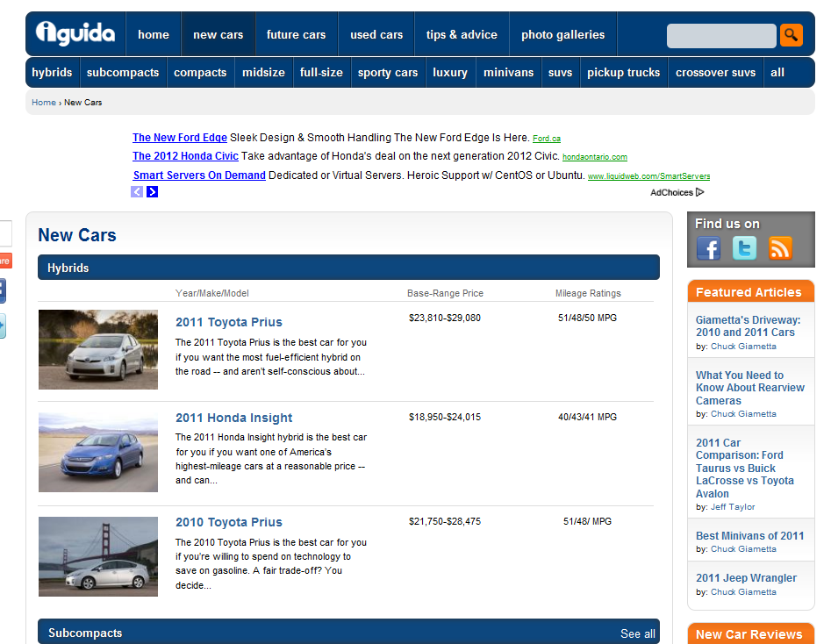Click the liquidweb.com/SmartServers ad URL
The image size is (831, 644).
[x=648, y=176]
